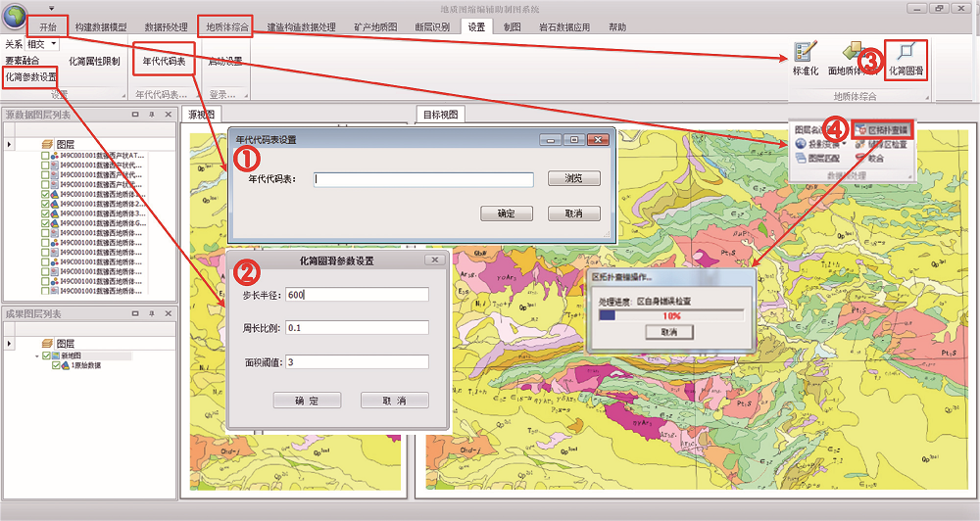
Task: Click 确定 in the 年代代码表设置 dialog
Action: tap(507, 213)
